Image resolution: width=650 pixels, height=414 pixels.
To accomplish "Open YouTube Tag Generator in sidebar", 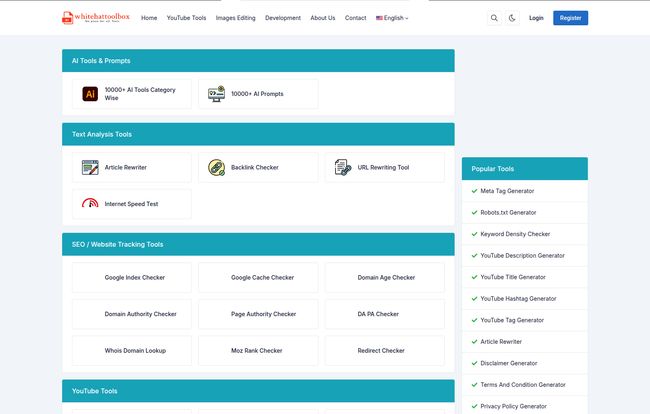I will click(x=512, y=320).
